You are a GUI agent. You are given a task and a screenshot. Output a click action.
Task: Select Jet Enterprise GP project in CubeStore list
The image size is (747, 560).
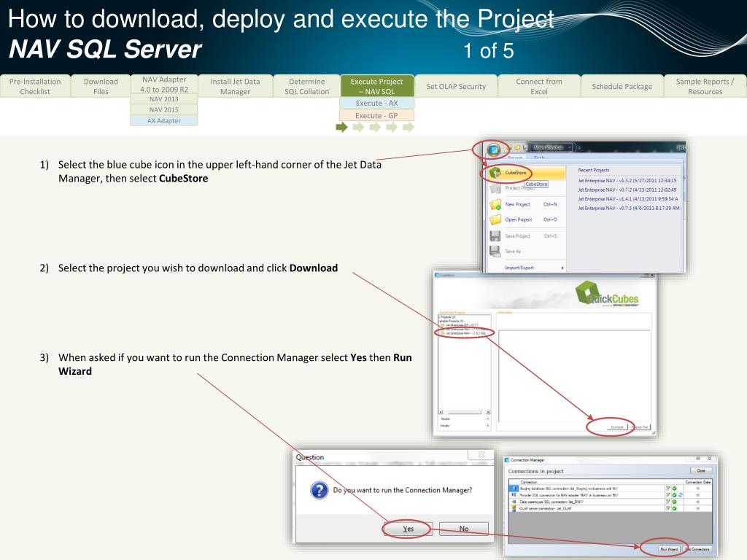click(x=461, y=325)
